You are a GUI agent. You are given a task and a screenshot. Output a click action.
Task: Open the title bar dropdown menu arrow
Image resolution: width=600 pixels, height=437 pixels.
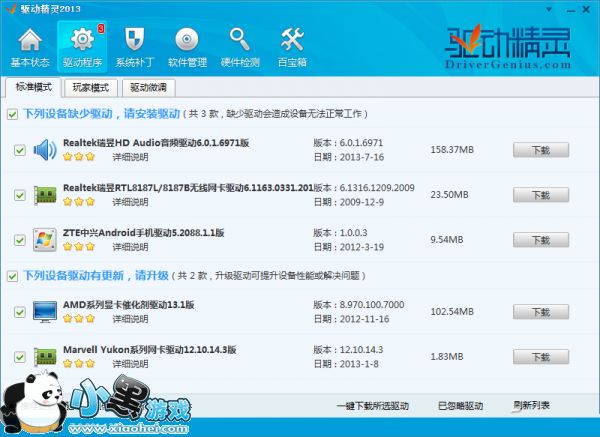tap(549, 10)
